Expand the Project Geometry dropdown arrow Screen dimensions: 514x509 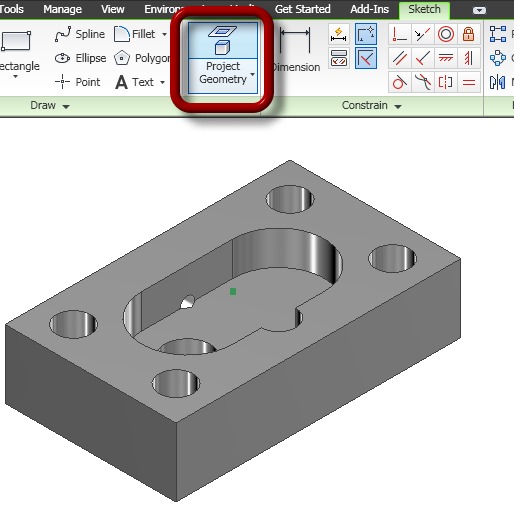coord(252,75)
